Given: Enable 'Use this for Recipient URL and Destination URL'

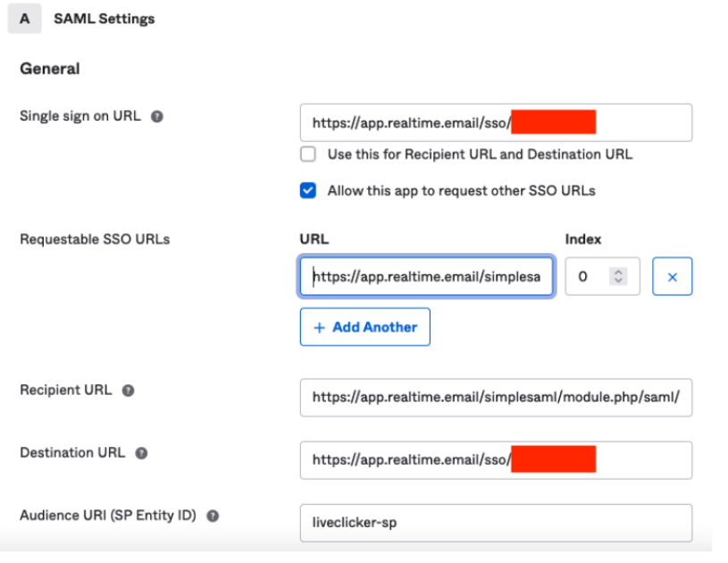Looking at the screenshot, I should (308, 155).
